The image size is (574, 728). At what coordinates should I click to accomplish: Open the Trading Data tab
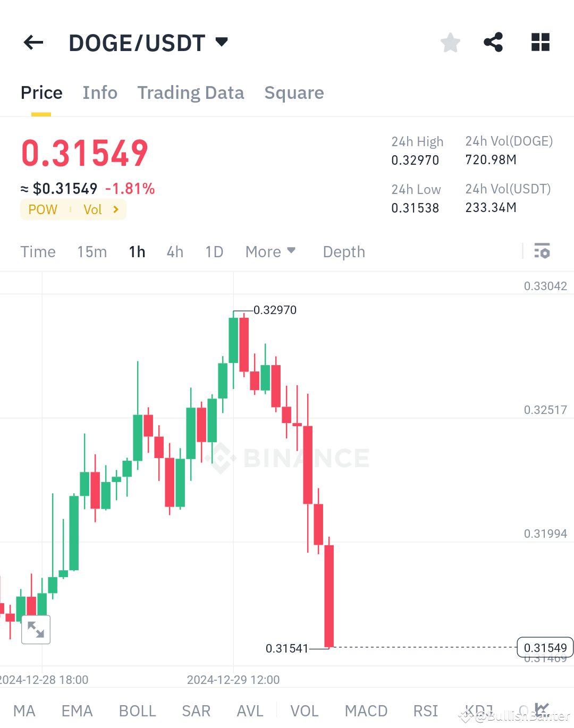click(191, 92)
